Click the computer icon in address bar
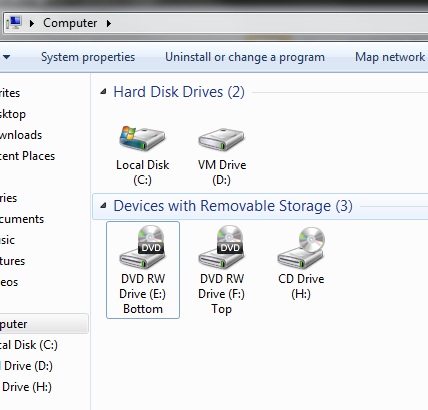428x410 pixels. pos(14,23)
